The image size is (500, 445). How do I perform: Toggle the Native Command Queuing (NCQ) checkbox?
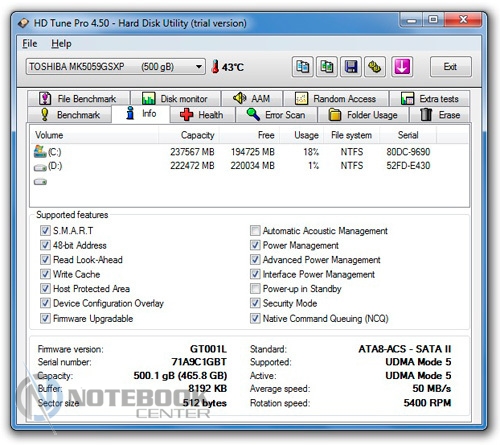point(255,318)
